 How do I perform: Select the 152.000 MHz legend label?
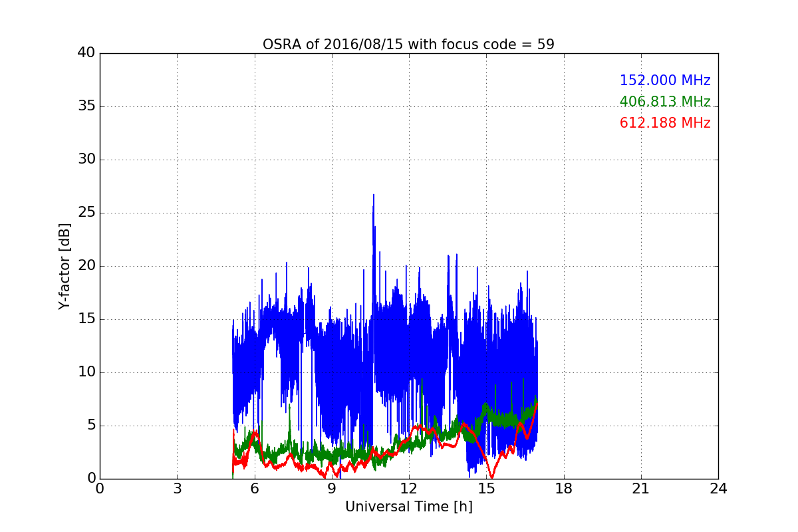click(665, 80)
